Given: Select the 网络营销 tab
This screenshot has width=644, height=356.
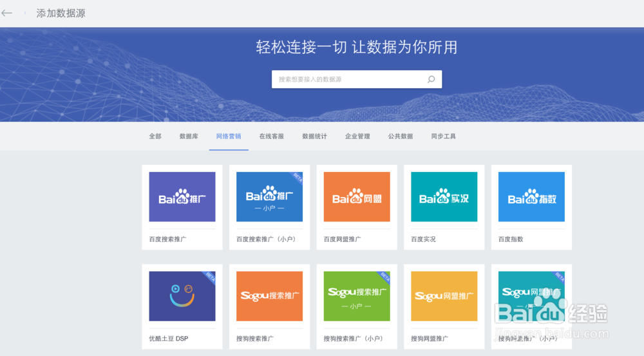Looking at the screenshot, I should [x=229, y=136].
